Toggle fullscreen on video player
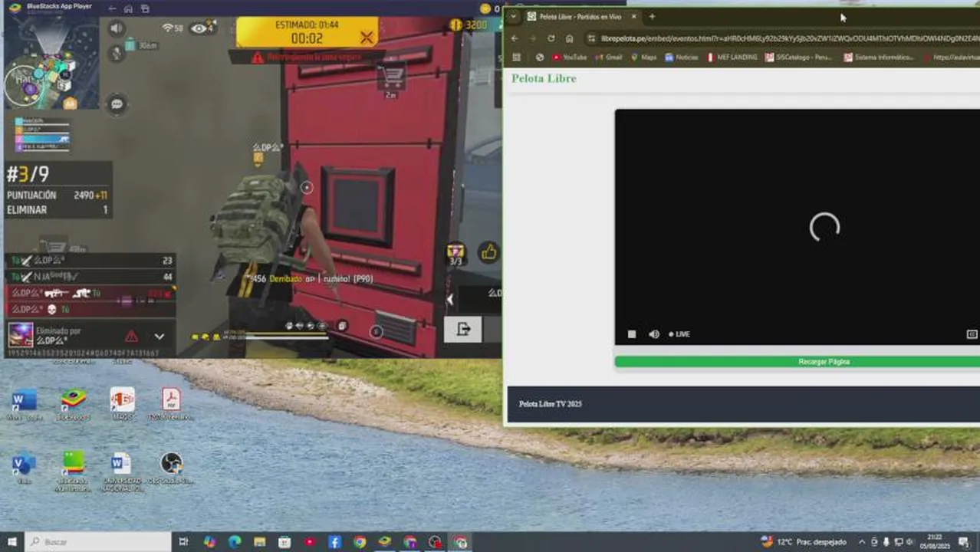The height and width of the screenshot is (552, 980). (x=972, y=334)
